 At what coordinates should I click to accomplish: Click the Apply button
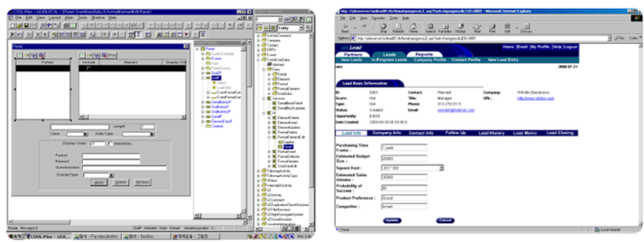click(98, 182)
